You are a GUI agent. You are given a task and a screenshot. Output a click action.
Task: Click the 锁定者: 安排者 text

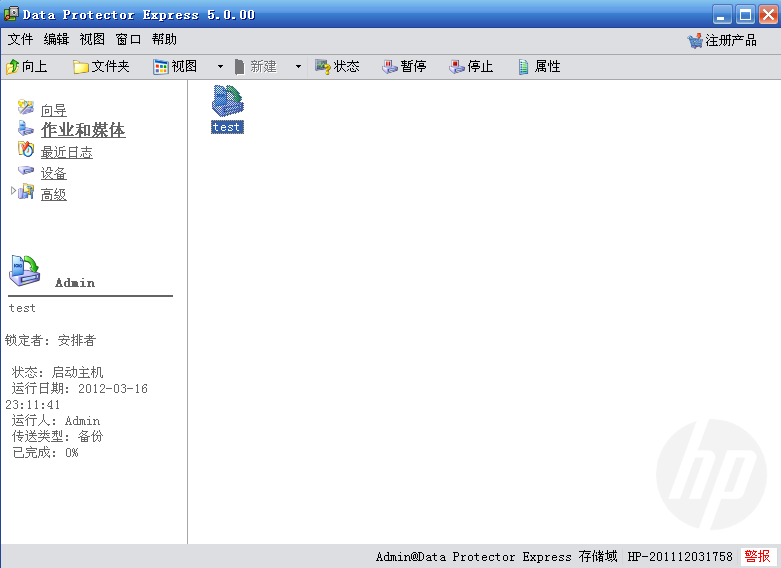click(50, 340)
